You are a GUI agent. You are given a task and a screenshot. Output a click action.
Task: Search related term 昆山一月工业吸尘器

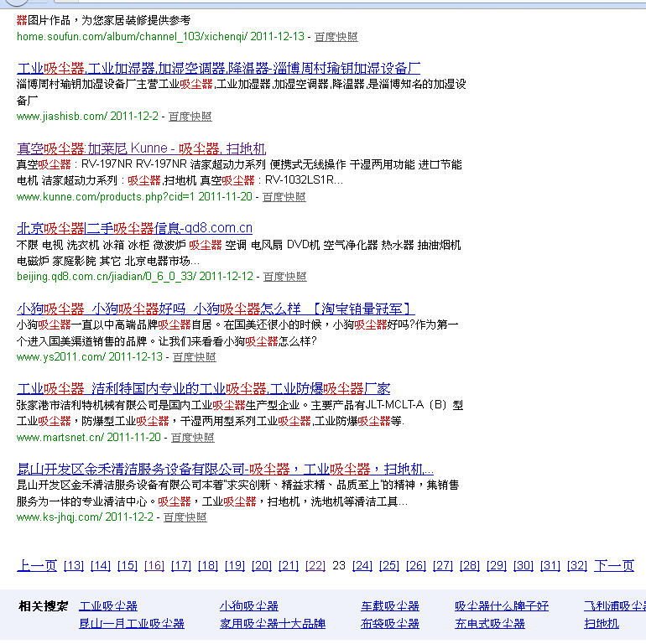tap(132, 624)
